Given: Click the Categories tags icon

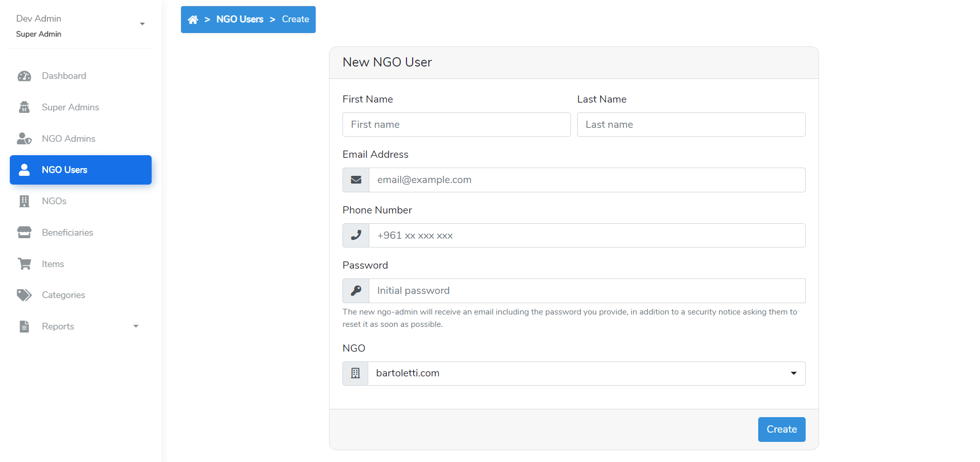Looking at the screenshot, I should [24, 295].
